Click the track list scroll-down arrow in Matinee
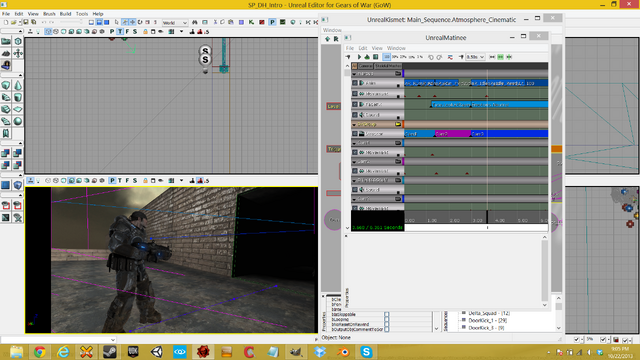Image resolution: width=640 pixels, height=360 pixels. [347, 228]
